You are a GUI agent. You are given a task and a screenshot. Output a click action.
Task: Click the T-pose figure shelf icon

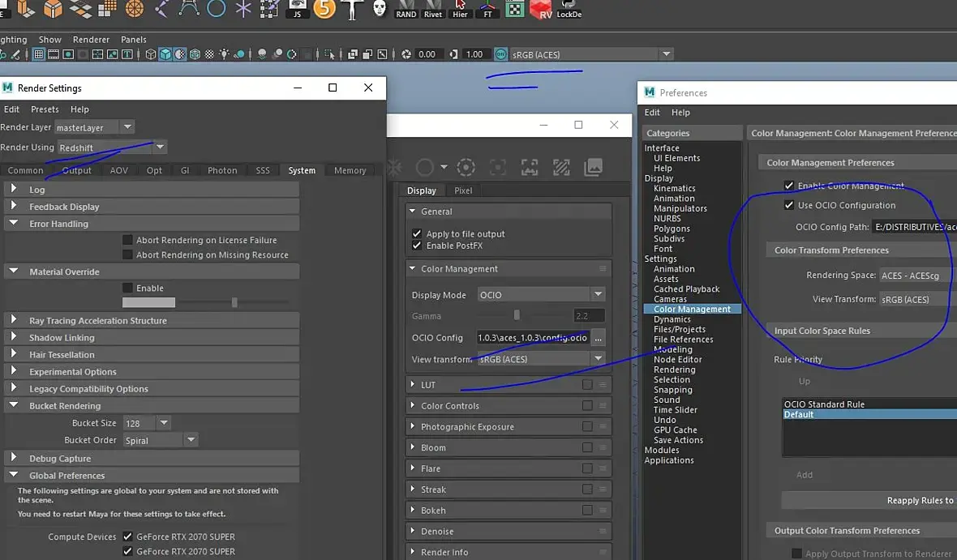pos(352,9)
